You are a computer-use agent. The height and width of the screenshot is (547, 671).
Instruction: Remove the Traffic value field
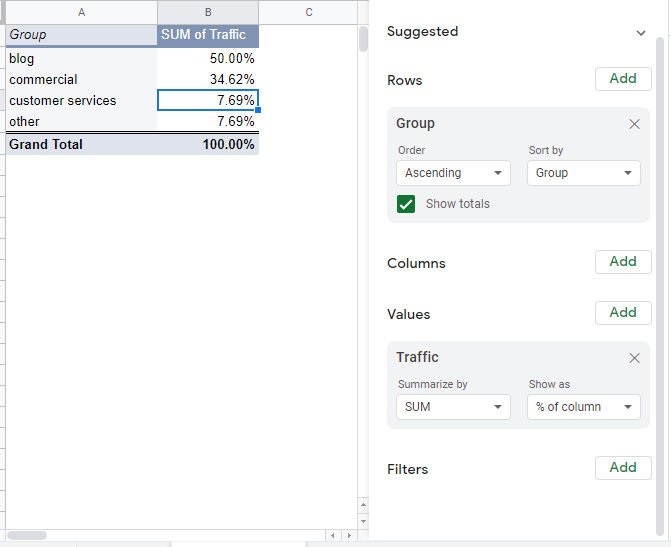pyautogui.click(x=634, y=358)
